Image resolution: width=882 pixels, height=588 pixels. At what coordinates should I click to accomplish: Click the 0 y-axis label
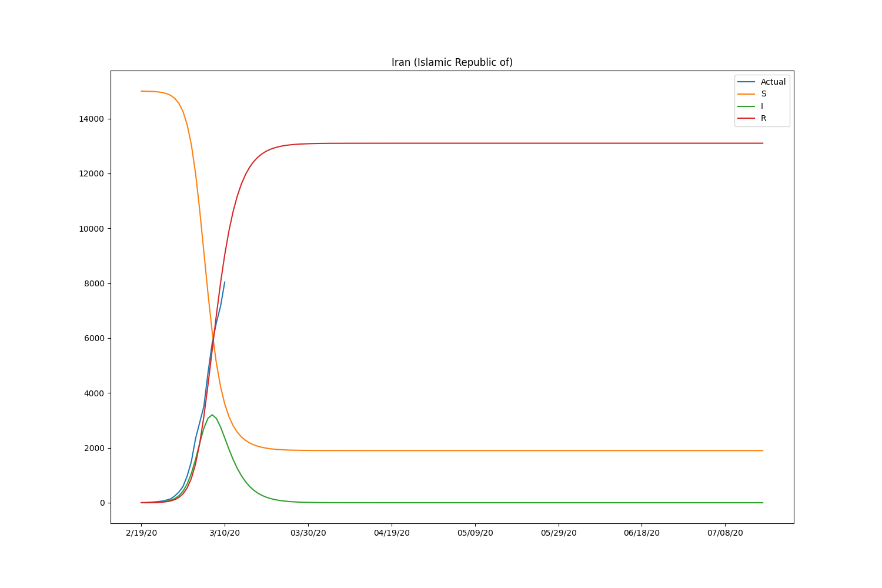coord(102,503)
